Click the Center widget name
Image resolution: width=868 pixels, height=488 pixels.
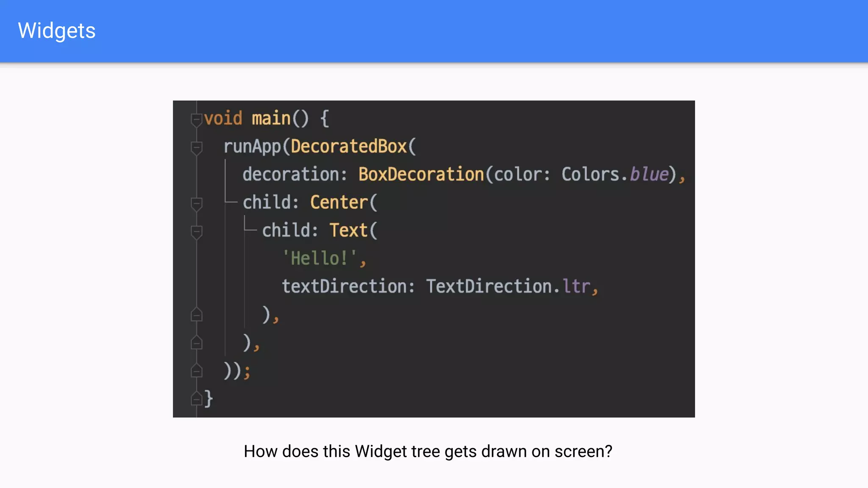click(339, 202)
